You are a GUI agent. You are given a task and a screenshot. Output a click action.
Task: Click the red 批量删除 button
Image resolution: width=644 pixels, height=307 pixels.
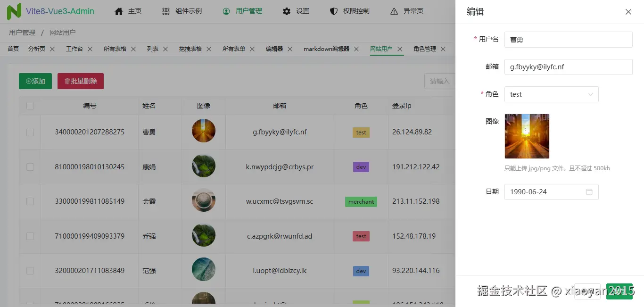pos(81,81)
